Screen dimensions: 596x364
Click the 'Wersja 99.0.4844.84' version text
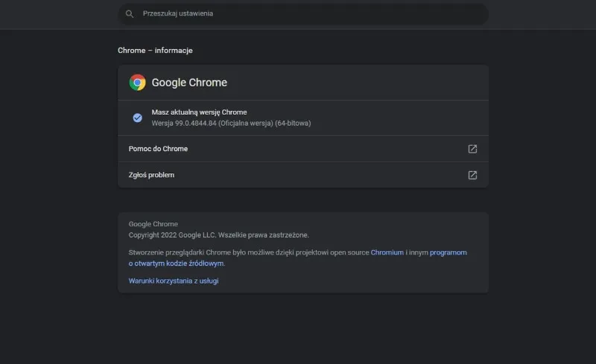click(x=231, y=123)
